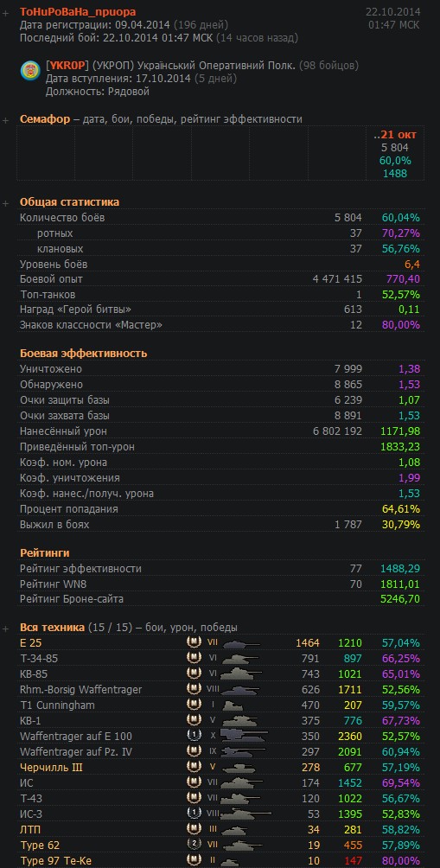Click the КВ-1 win rate 67,73%
This screenshot has height=868, width=440.
(x=401, y=721)
